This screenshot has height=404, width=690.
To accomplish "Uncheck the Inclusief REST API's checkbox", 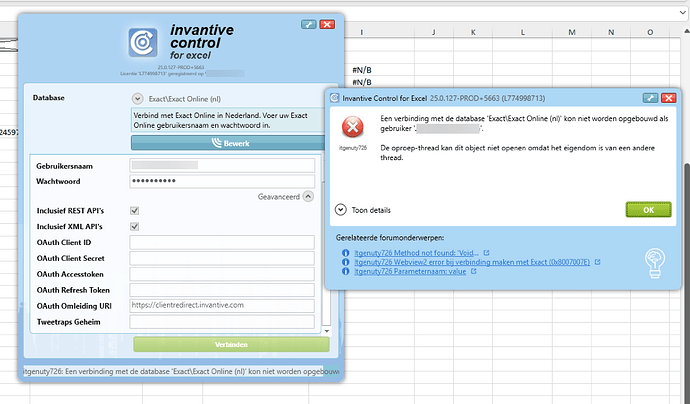I will (135, 211).
